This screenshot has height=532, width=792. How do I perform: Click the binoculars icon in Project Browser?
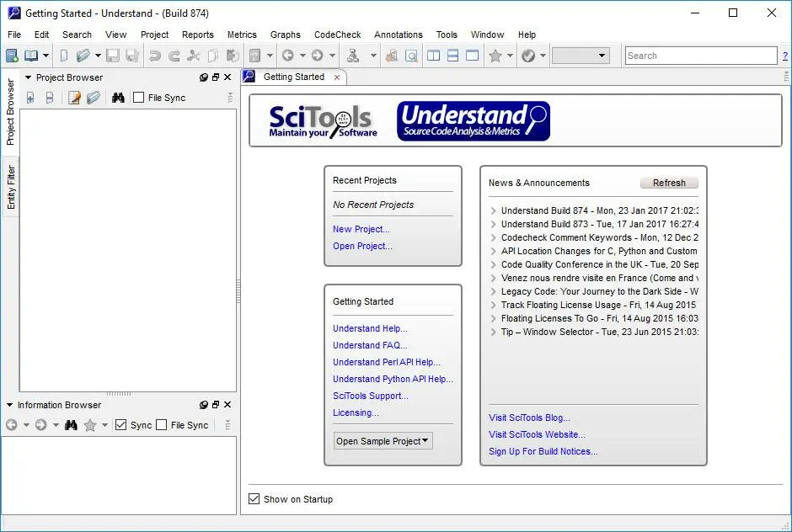(118, 98)
